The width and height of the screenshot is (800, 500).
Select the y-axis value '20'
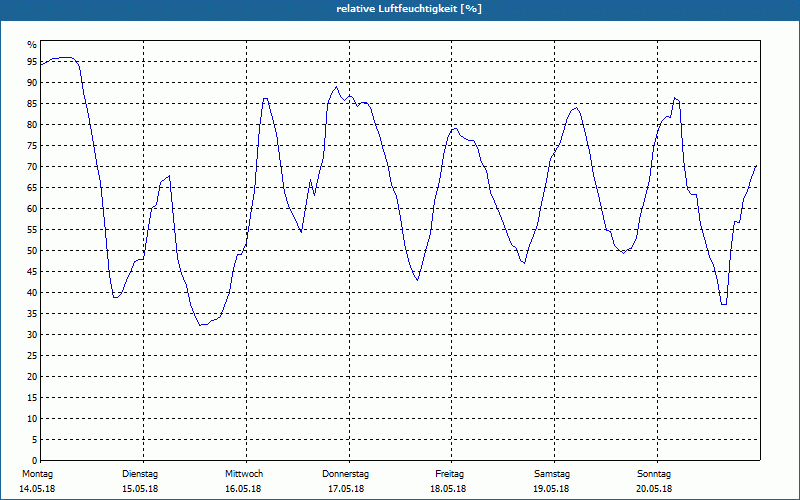(32, 377)
